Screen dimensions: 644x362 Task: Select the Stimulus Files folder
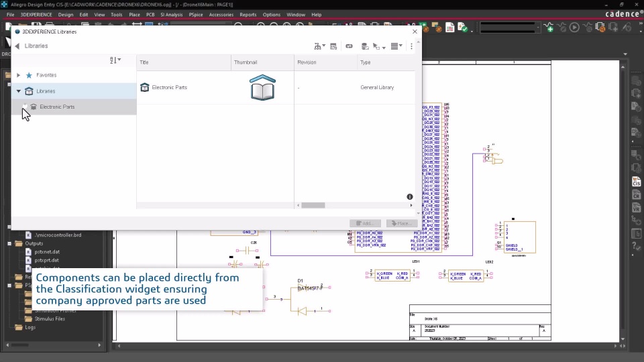click(x=50, y=319)
